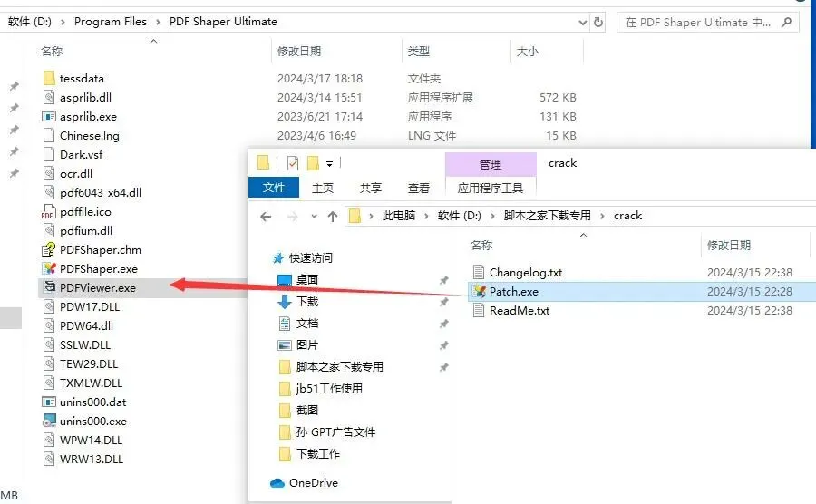This screenshot has width=816, height=504.
Task: Click the Chinese.lng file icon
Action: (x=49, y=135)
